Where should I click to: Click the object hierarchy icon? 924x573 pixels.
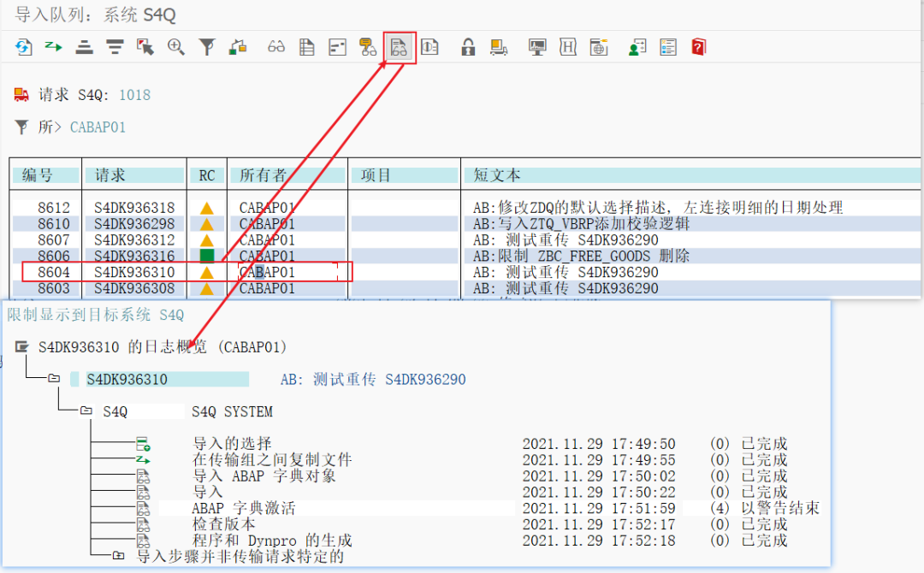[x=238, y=47]
